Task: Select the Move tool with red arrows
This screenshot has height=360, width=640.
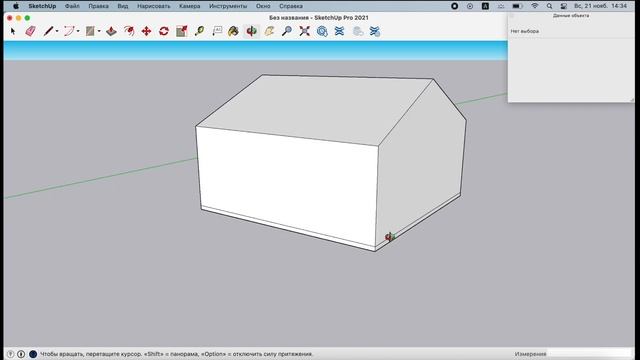Action: 146,31
